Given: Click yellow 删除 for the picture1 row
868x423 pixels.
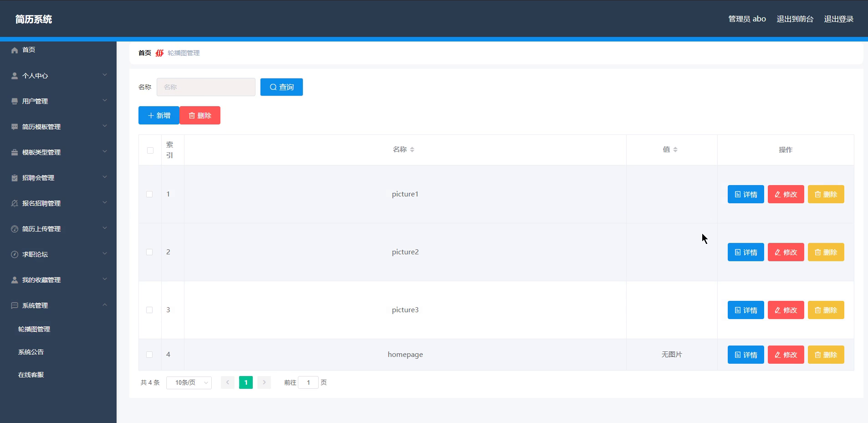Looking at the screenshot, I should click(x=826, y=194).
